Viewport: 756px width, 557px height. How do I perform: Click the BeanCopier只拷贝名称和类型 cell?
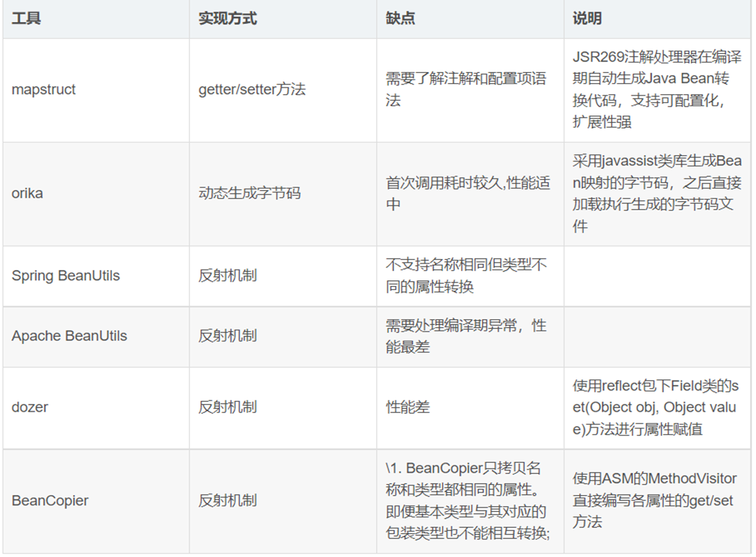[470, 501]
